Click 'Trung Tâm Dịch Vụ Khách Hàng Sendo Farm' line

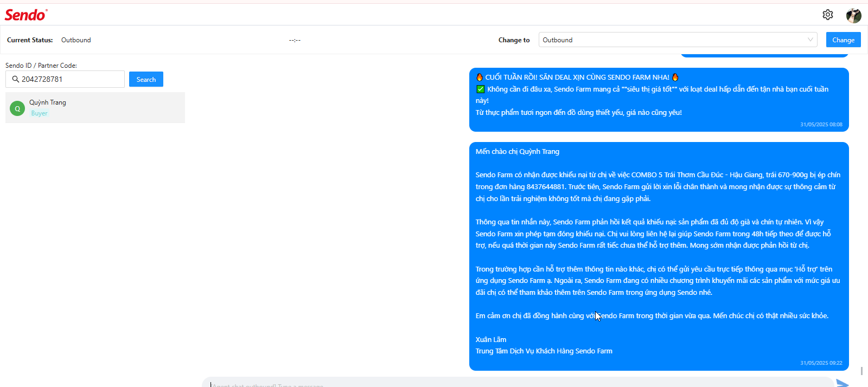tap(544, 351)
